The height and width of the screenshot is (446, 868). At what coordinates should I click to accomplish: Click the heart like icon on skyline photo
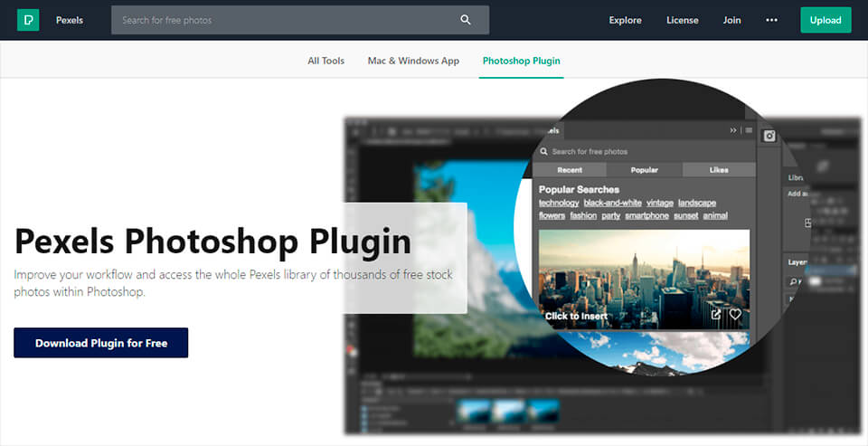735,314
